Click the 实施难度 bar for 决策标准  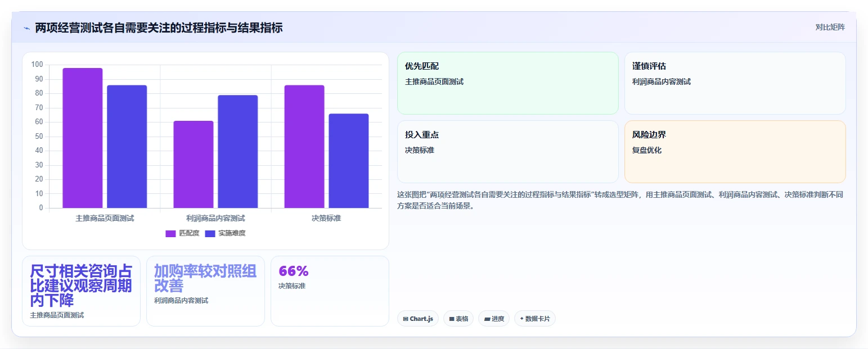pyautogui.click(x=349, y=161)
